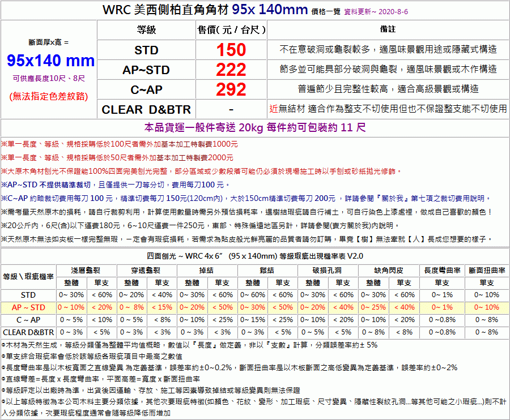The height and width of the screenshot is (420, 510).
Task: Click the label '斷面厚x寬 ='
Action: click(49, 42)
